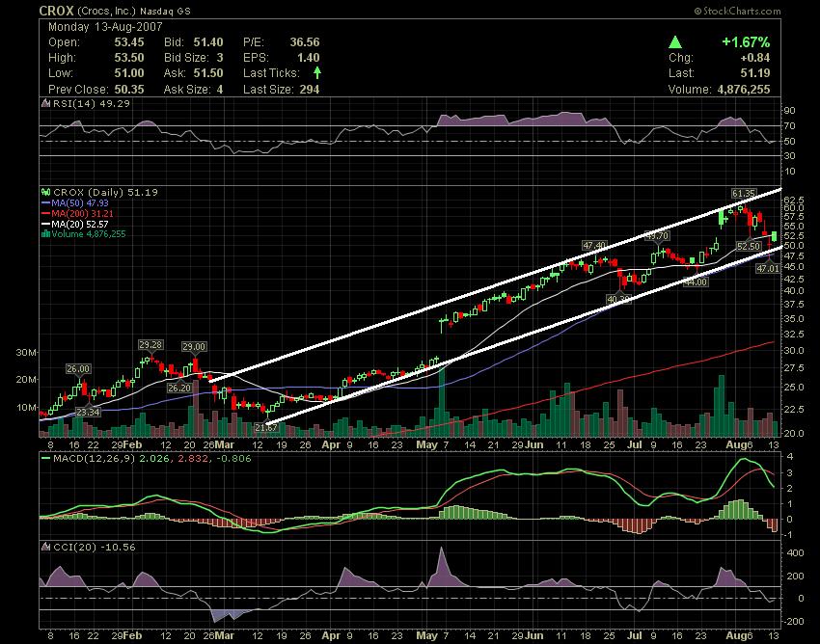Click the Chg value +0.84
This screenshot has width=820, height=644.
point(755,58)
